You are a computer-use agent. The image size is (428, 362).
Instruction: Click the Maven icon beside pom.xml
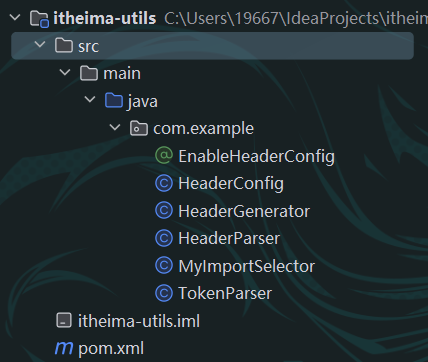coord(64,348)
